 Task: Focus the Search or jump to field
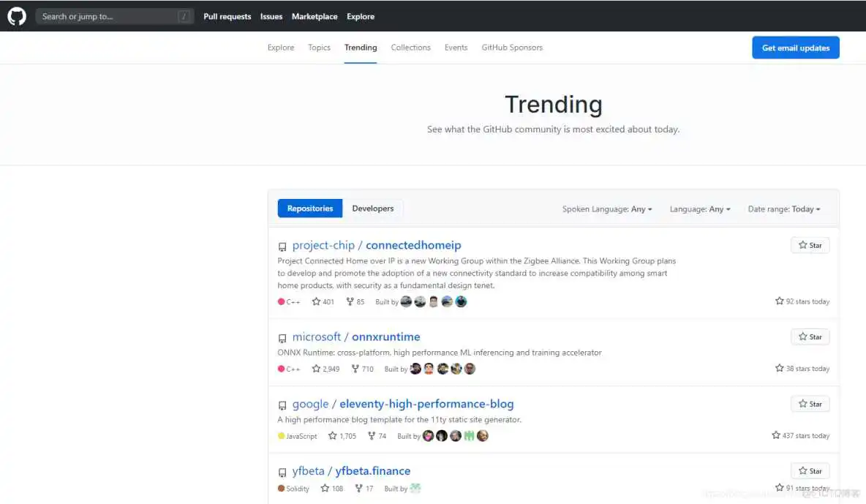coord(115,16)
